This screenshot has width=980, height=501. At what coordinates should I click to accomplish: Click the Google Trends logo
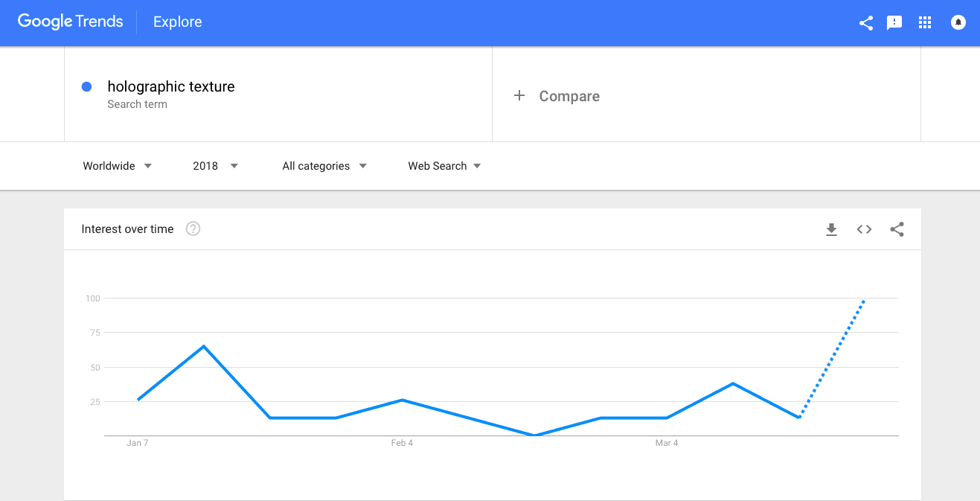click(70, 22)
